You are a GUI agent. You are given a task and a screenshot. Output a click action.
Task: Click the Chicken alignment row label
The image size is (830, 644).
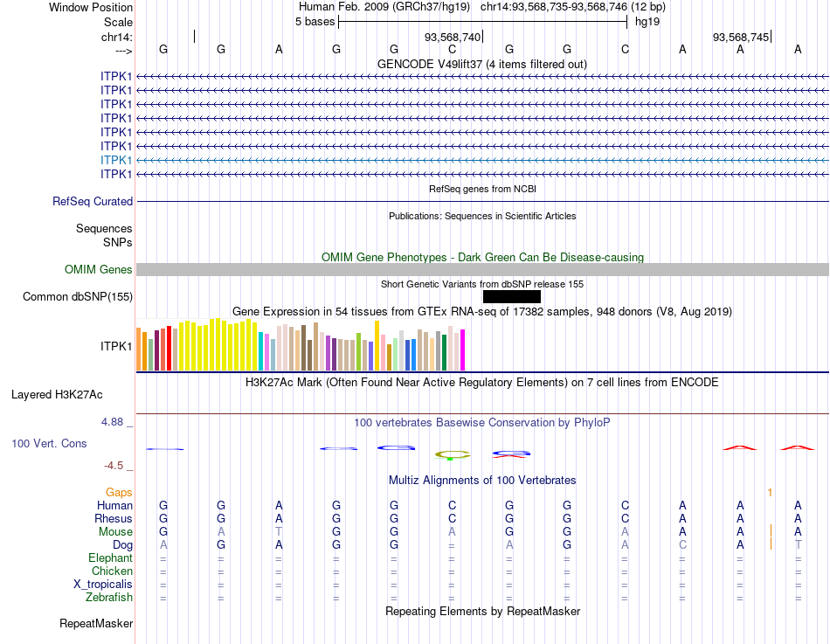coord(112,571)
